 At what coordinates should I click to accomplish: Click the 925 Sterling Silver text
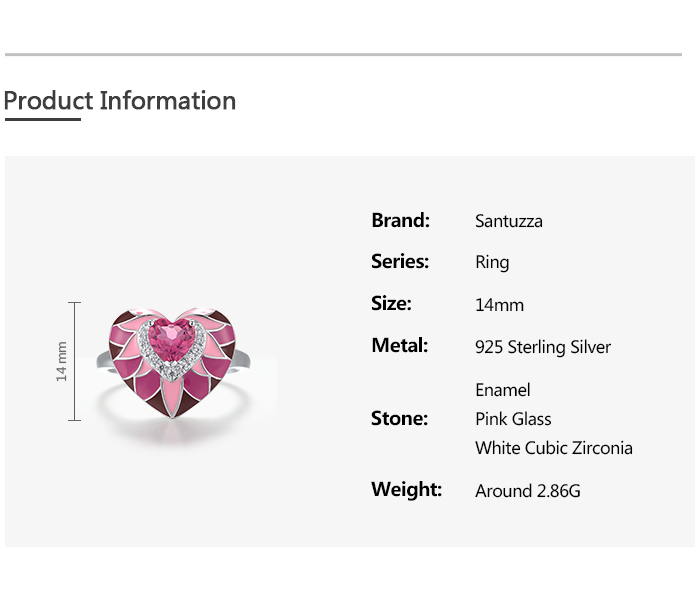(x=543, y=348)
